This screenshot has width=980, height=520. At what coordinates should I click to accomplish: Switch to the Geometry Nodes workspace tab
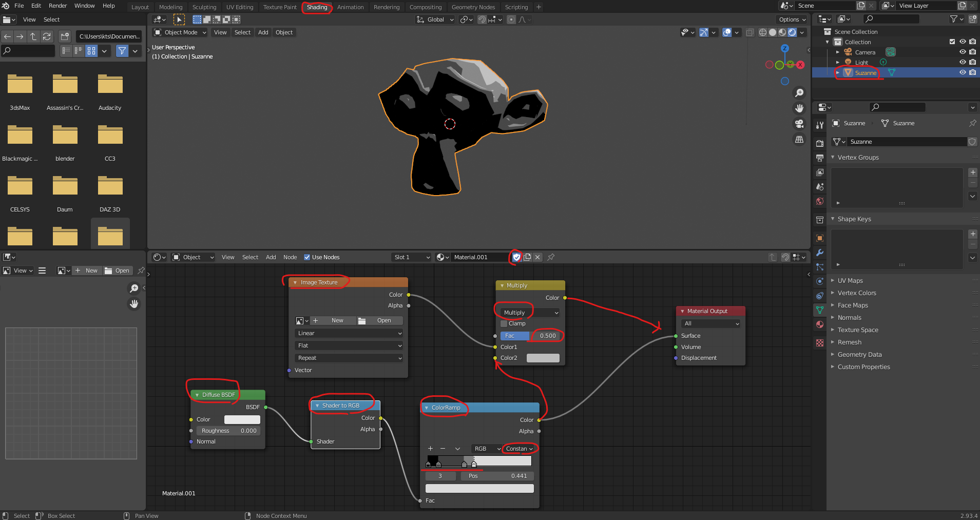tap(473, 7)
